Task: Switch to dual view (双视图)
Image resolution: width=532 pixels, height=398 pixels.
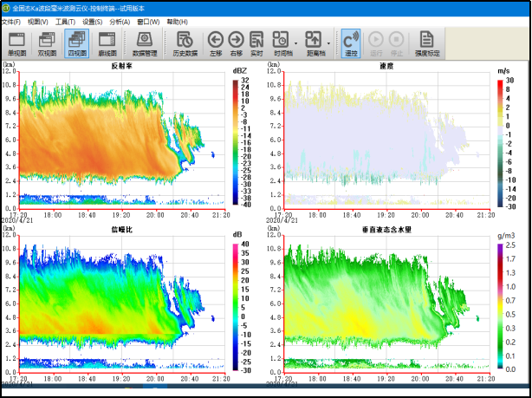Action: [x=47, y=44]
